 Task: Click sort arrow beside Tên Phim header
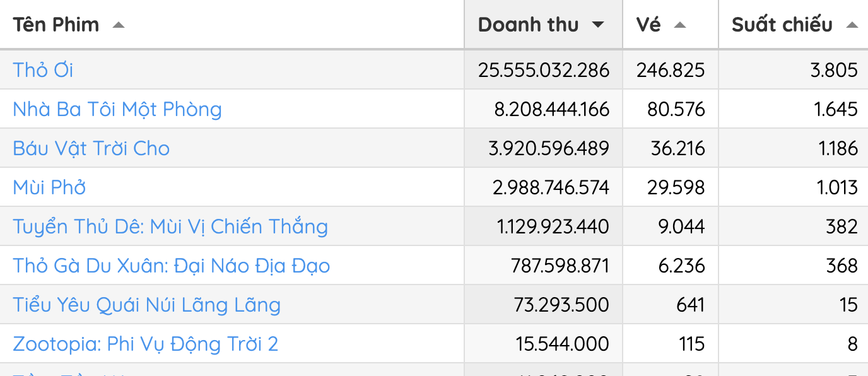coord(118,25)
